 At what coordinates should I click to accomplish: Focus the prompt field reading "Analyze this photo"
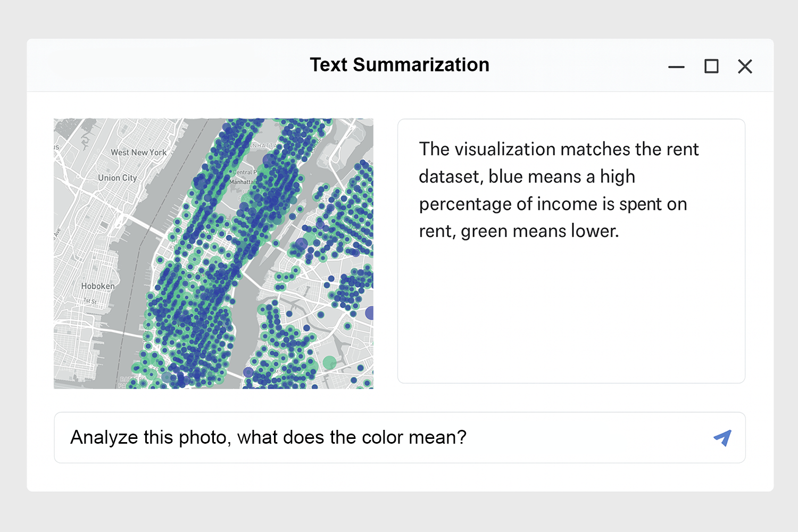[x=372, y=438]
